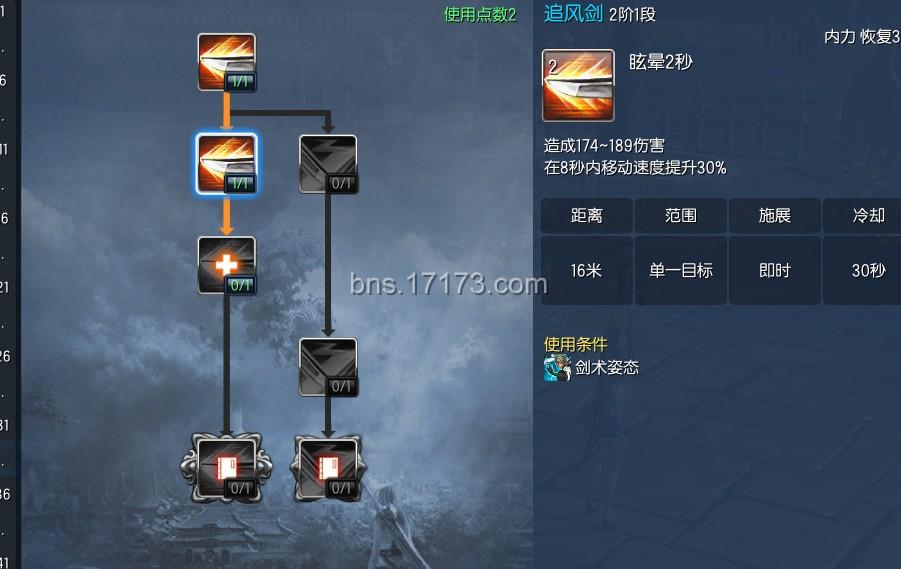Click the left ornate-framed red book skill node
Screen dimensions: 901x569
pyautogui.click(x=226, y=468)
